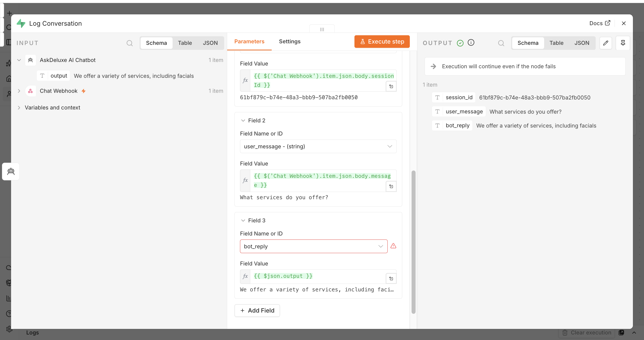Collapse the Field 3 section
Screen dimensions: 644x340
(243, 220)
